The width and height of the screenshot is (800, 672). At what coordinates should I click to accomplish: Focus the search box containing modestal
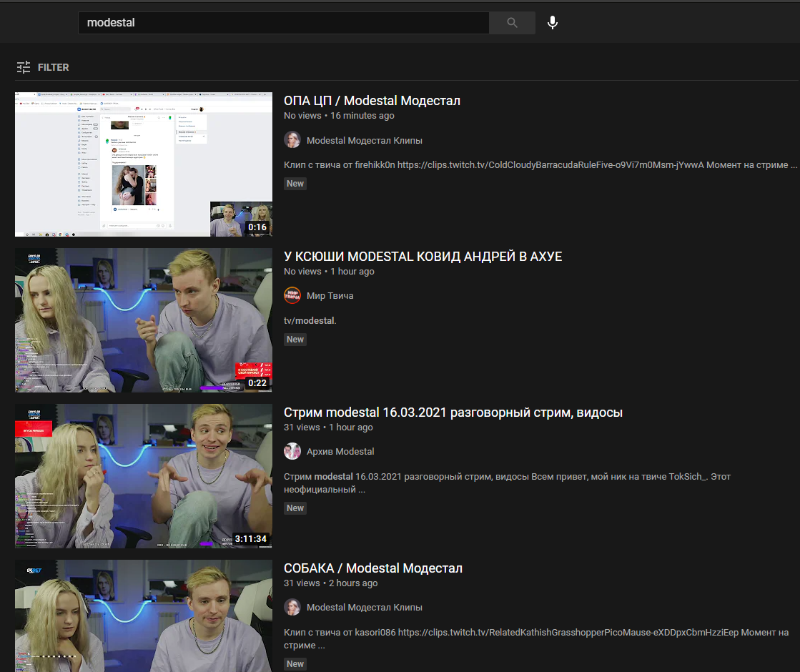pyautogui.click(x=284, y=22)
